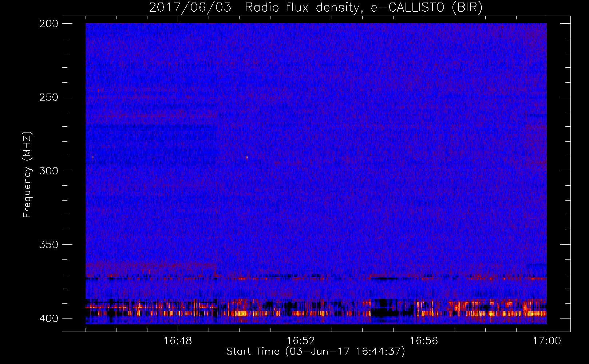Click the 'Start Time (03-Jun-17 16:44:37)' label

(x=316, y=352)
